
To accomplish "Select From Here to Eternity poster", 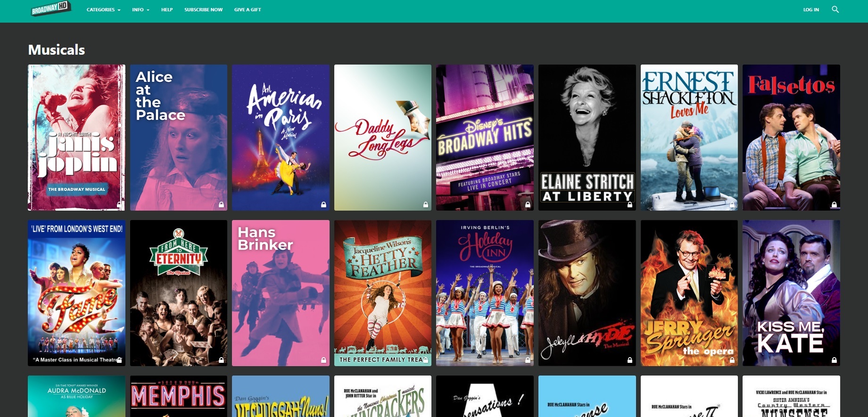I will pos(179,293).
